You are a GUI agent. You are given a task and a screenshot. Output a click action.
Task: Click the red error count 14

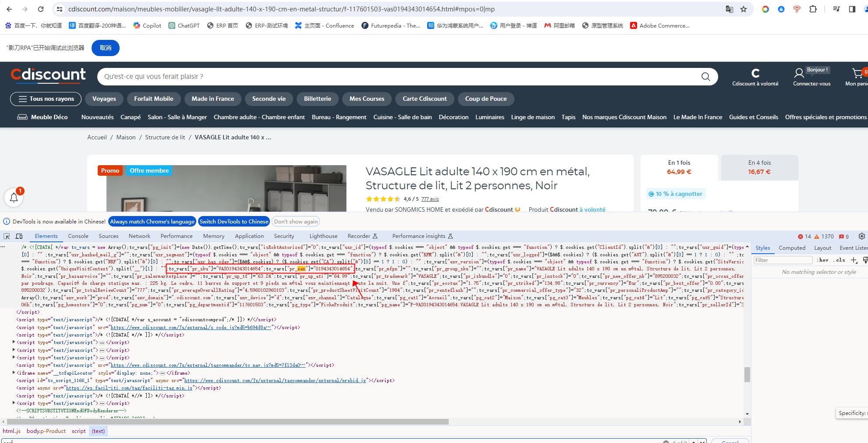coord(804,236)
